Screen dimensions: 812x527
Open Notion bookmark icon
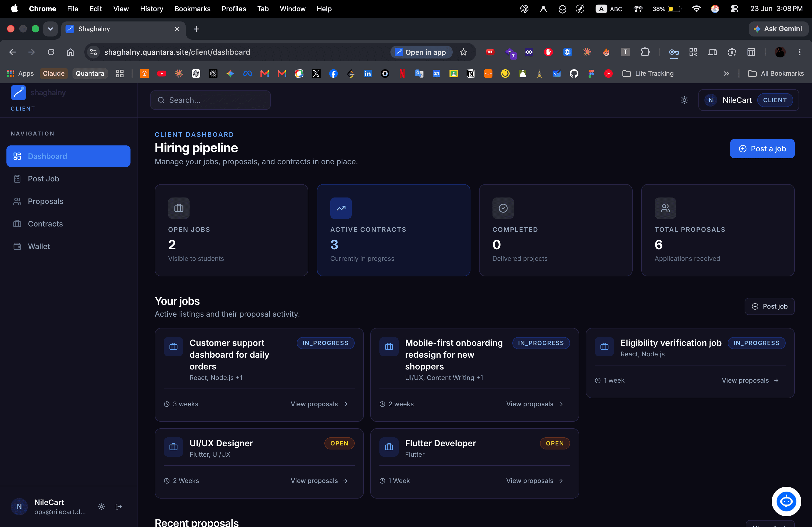[470, 73]
